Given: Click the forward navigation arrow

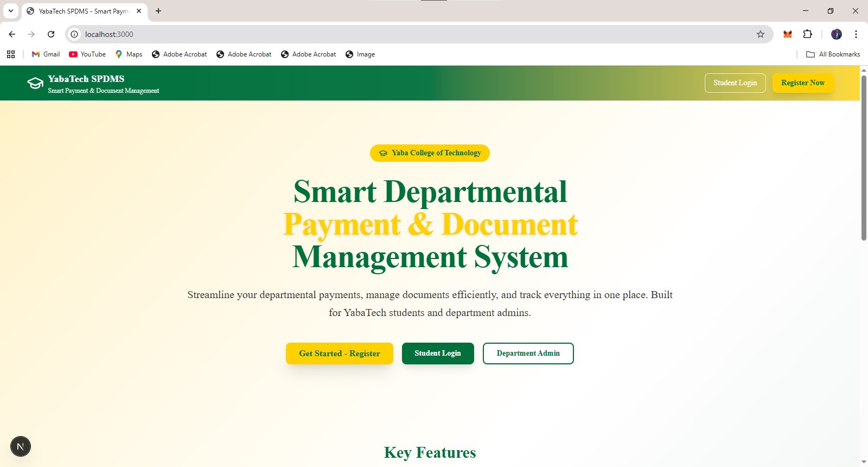Looking at the screenshot, I should tap(31, 34).
